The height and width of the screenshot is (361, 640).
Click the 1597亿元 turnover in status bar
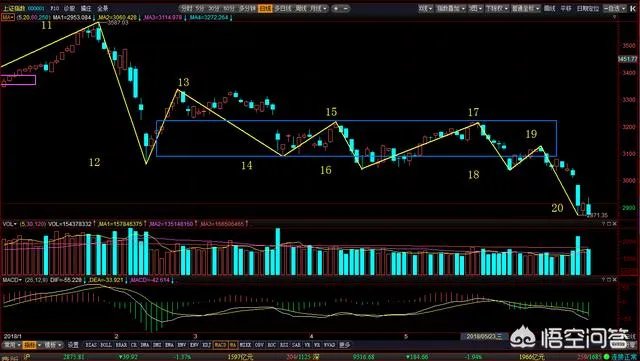[x=240, y=357]
